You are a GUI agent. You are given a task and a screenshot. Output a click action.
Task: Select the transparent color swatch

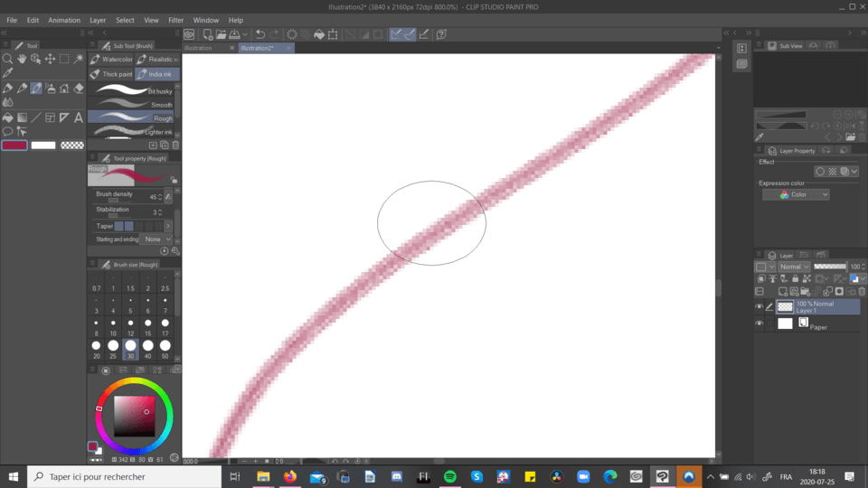coord(72,145)
